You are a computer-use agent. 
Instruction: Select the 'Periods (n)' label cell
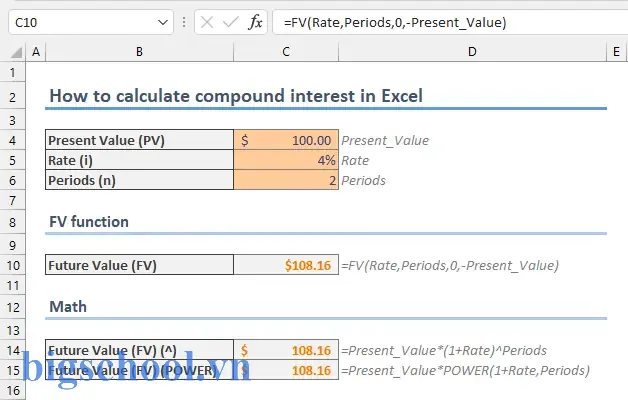pyautogui.click(x=139, y=180)
